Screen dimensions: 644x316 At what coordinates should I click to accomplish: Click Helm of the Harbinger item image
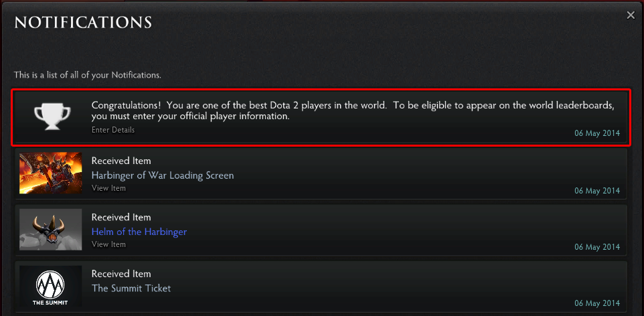[x=50, y=229]
